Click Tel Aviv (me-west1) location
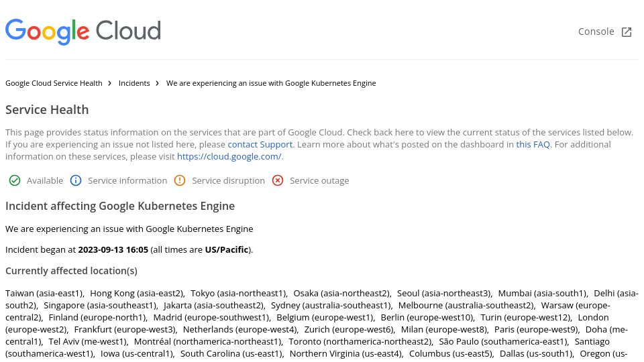Screen dimensions: 644x362 tap(89, 341)
